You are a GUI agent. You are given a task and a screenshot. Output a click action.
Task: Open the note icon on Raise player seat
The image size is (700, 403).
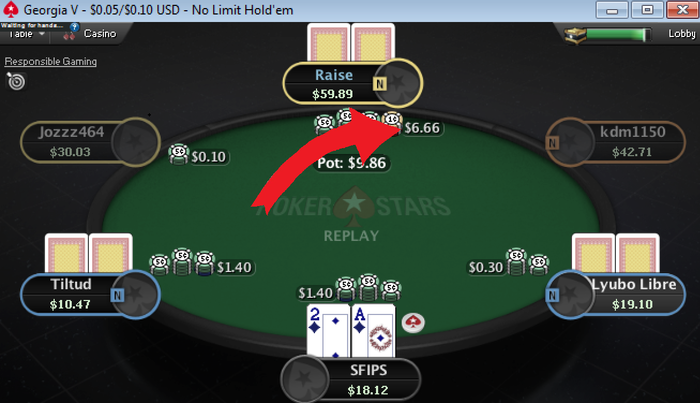click(379, 83)
